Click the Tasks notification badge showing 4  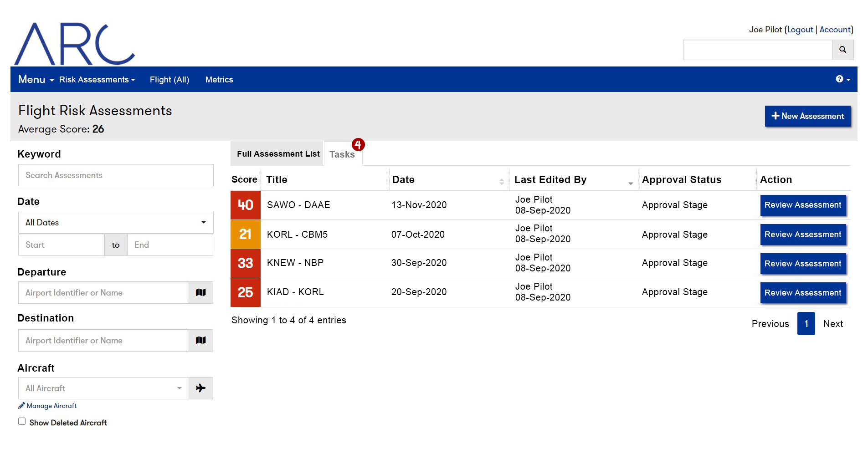[358, 144]
